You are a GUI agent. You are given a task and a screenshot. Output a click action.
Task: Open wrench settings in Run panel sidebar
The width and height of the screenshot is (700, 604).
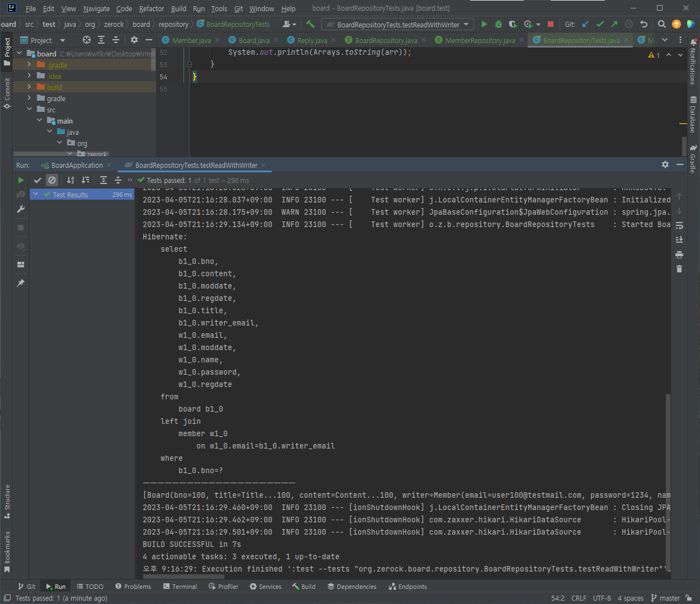(21, 209)
